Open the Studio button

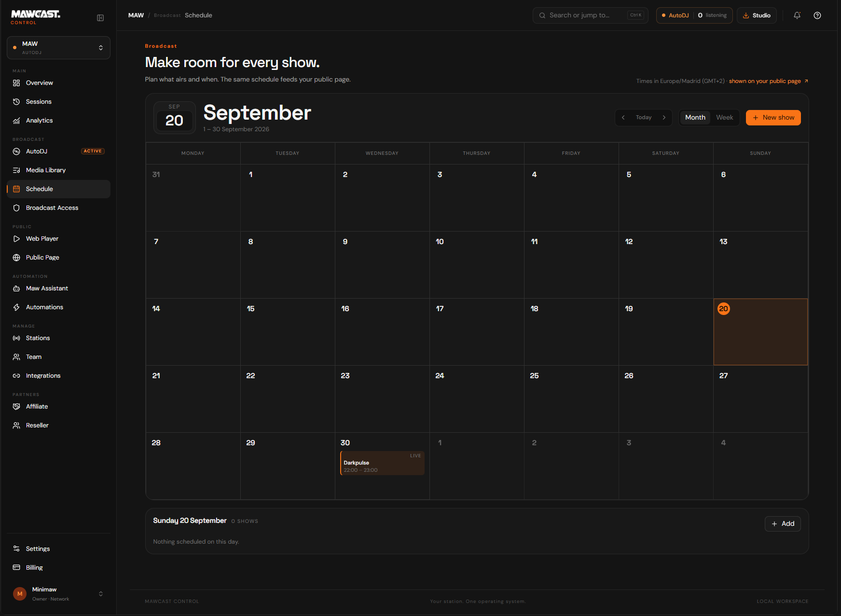click(x=757, y=15)
